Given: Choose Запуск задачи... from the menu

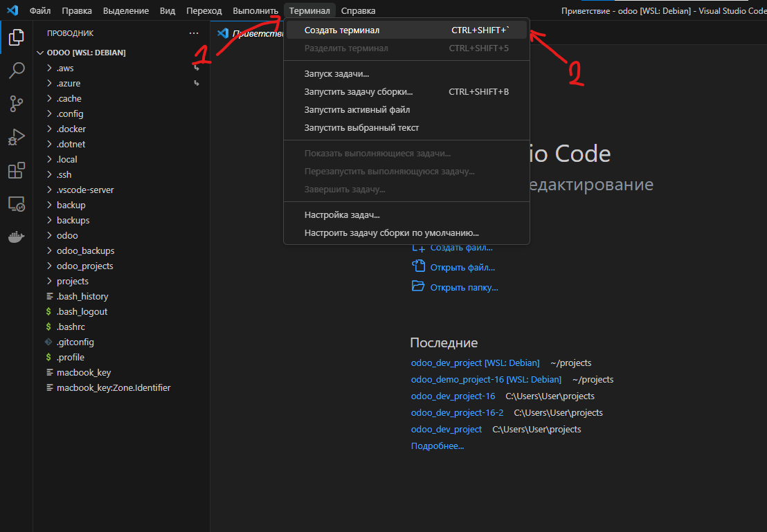Looking at the screenshot, I should [406, 73].
